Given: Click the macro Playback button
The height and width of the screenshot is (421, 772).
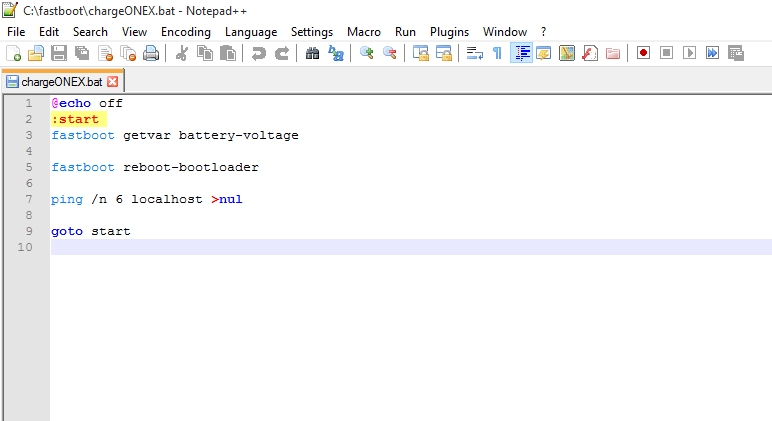Looking at the screenshot, I should [x=689, y=53].
